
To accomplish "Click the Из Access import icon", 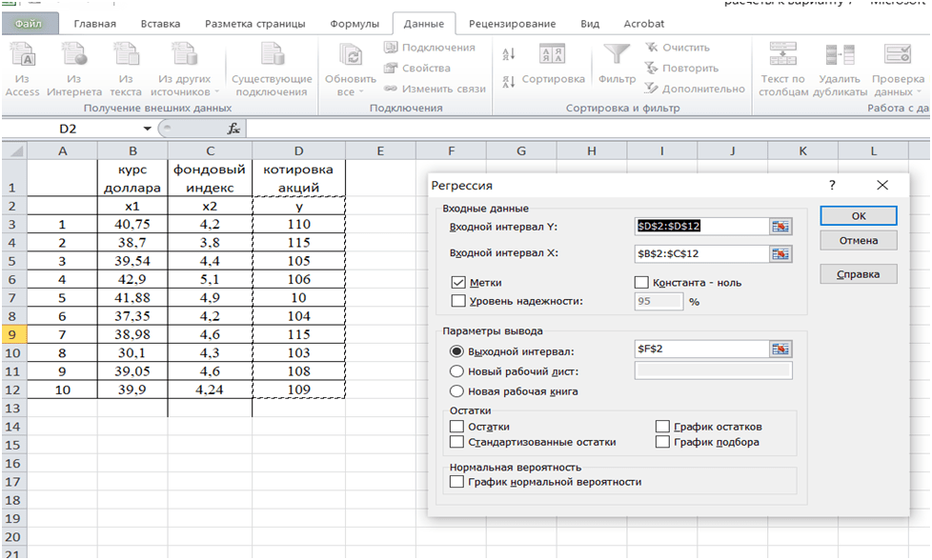I will [x=22, y=54].
